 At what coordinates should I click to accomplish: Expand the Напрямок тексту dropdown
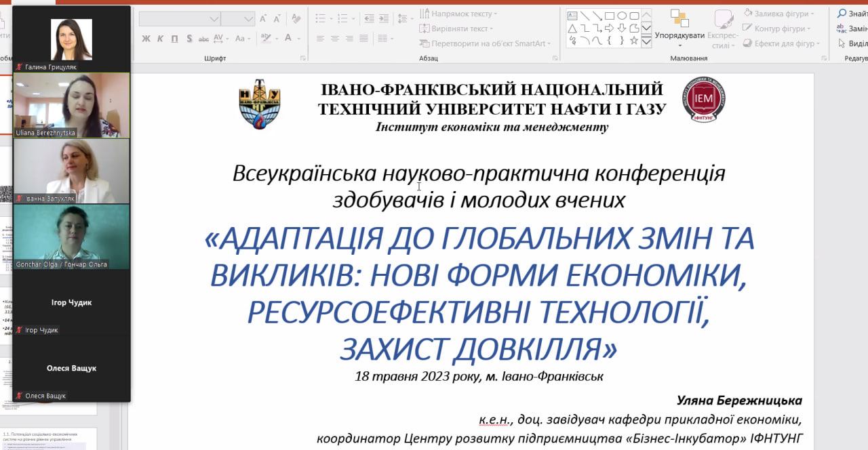click(458, 14)
